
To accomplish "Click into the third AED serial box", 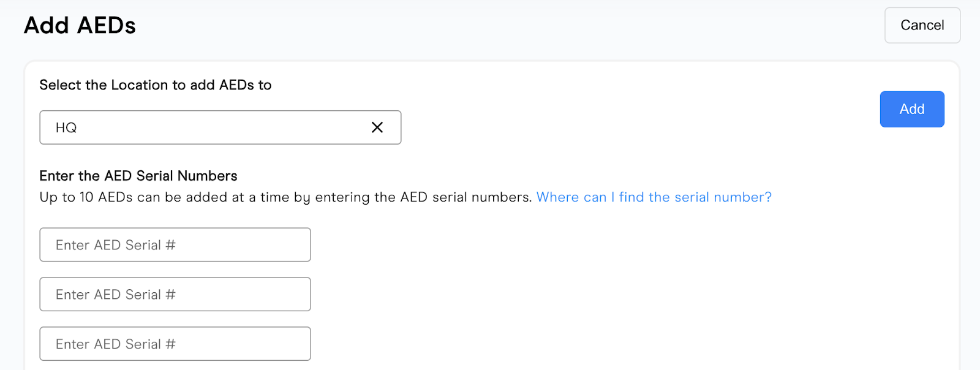I will [175, 344].
